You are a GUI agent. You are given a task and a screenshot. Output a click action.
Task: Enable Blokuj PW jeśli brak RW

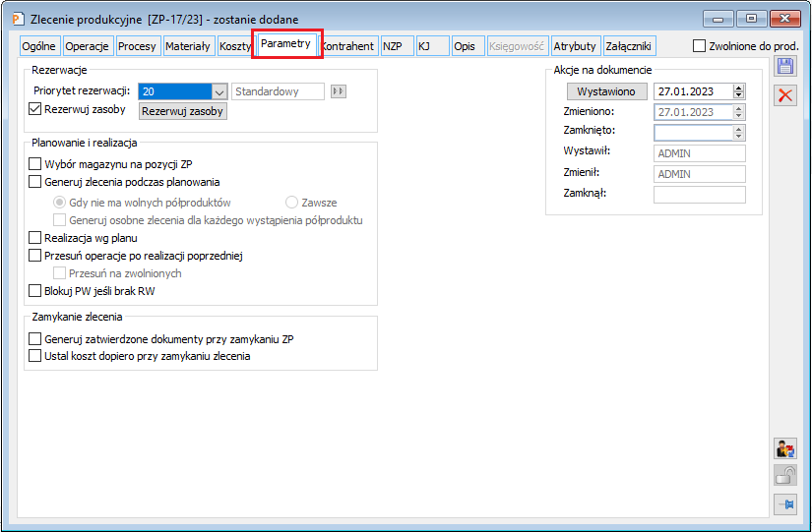34,291
